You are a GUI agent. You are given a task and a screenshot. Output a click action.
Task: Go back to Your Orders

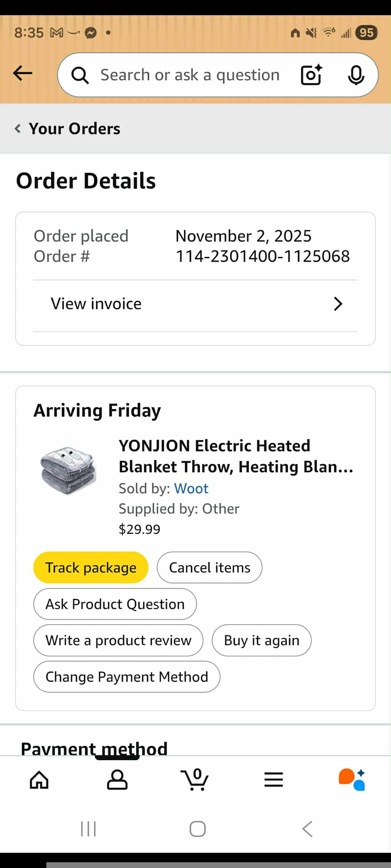click(x=68, y=128)
